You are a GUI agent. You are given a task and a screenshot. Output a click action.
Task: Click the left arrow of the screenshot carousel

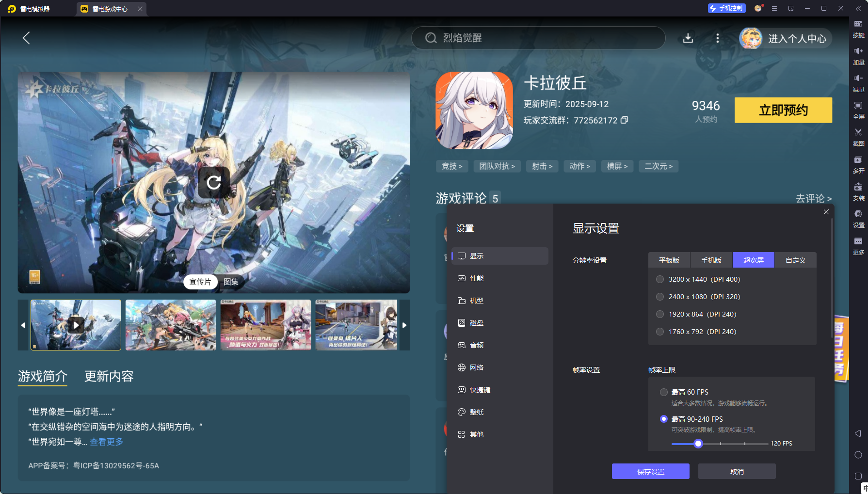pos(24,325)
